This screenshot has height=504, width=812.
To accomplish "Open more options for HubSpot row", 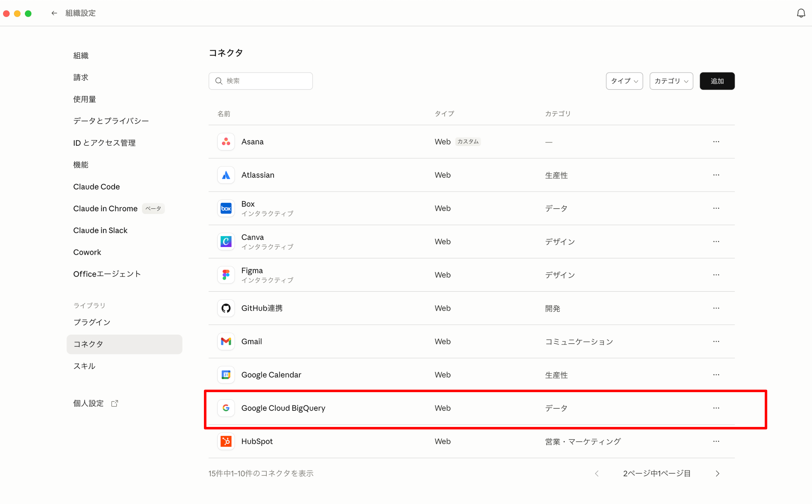I will (716, 441).
